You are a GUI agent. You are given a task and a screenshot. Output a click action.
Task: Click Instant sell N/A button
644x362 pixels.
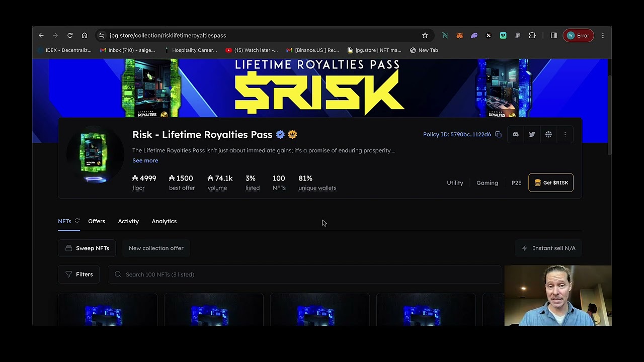click(548, 248)
